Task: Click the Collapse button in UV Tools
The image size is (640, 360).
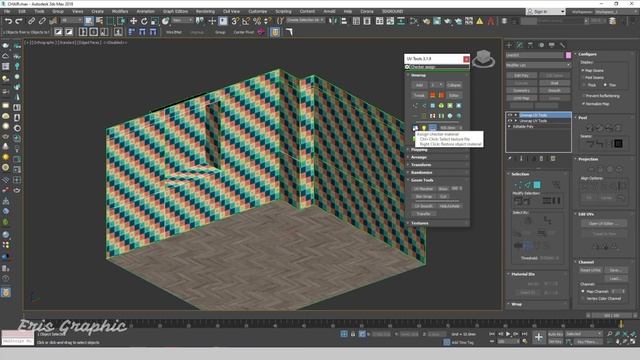Action: click(454, 85)
